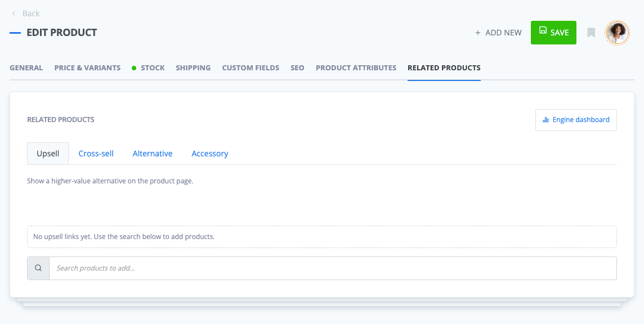
Task: Click the floppy disk icon in Save
Action: [543, 30]
